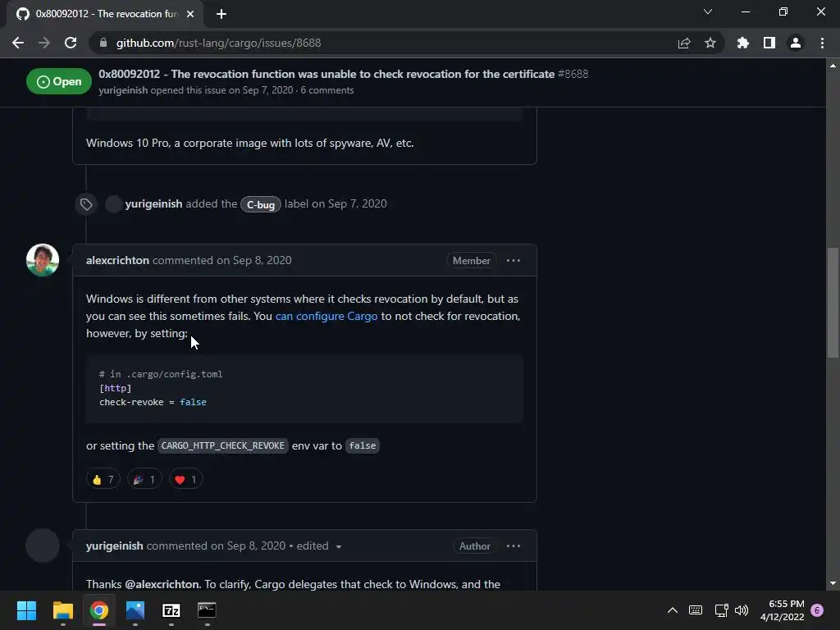Open the volume tray icon
This screenshot has height=630, width=840.
(x=742, y=610)
